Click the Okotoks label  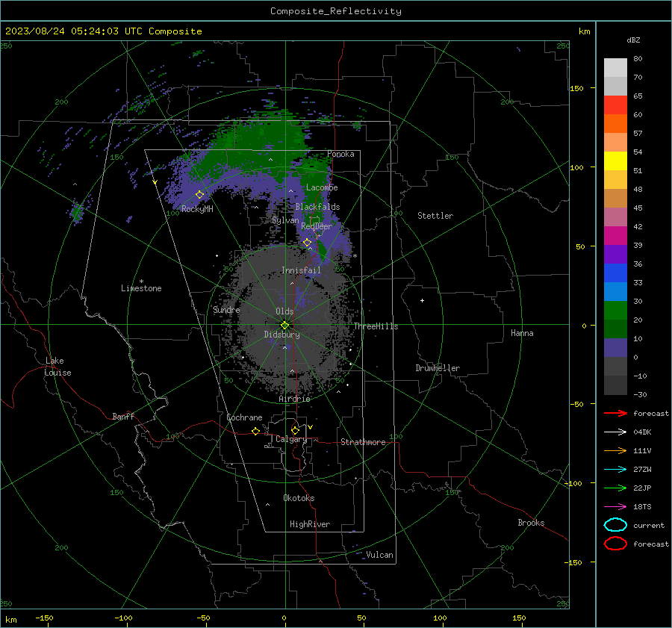pos(299,498)
